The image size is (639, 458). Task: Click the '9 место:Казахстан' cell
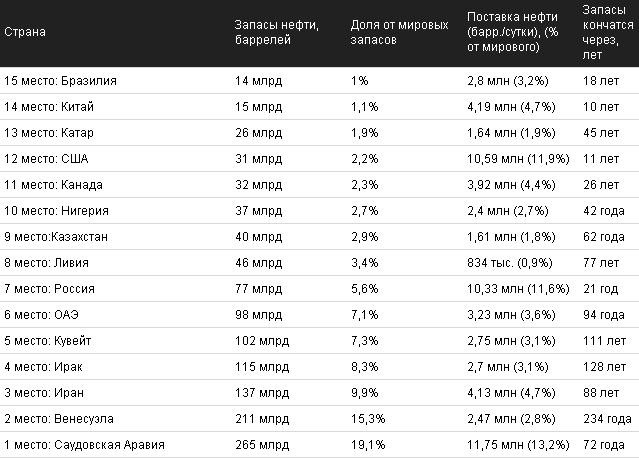[x=56, y=237]
